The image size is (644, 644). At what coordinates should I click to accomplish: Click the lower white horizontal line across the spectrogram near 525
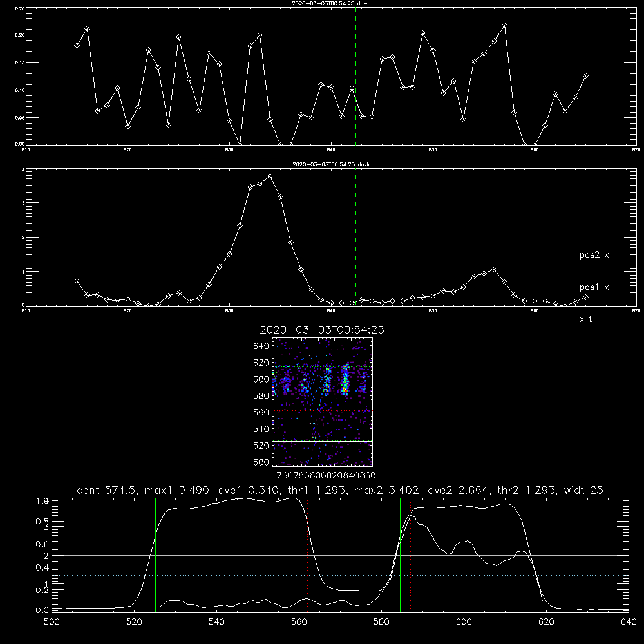[323, 441]
